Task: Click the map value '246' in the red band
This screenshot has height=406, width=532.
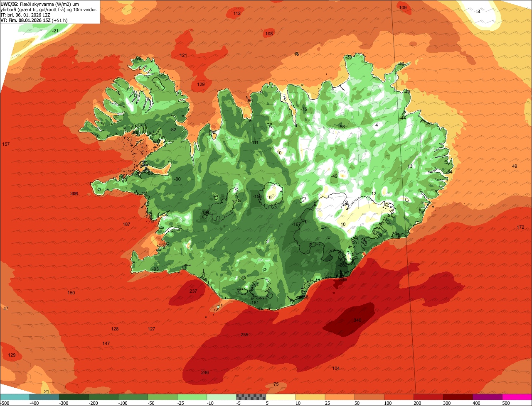Action: (205, 372)
